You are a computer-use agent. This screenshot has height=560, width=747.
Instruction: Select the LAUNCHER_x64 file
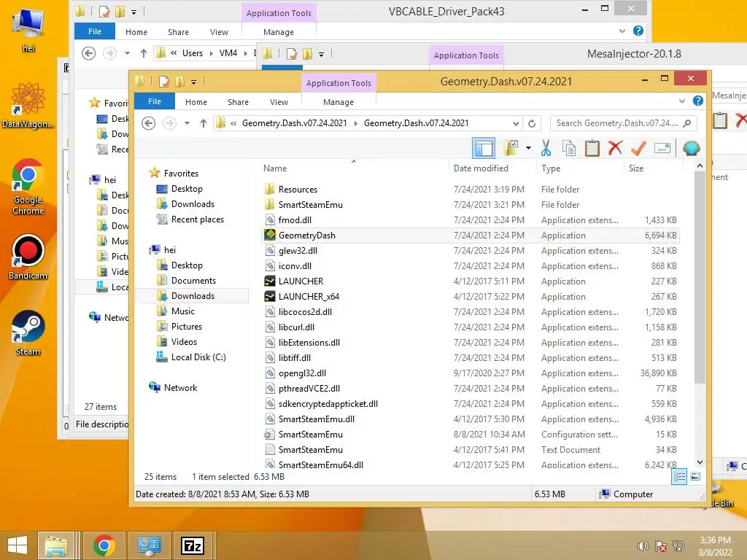click(x=471, y=296)
